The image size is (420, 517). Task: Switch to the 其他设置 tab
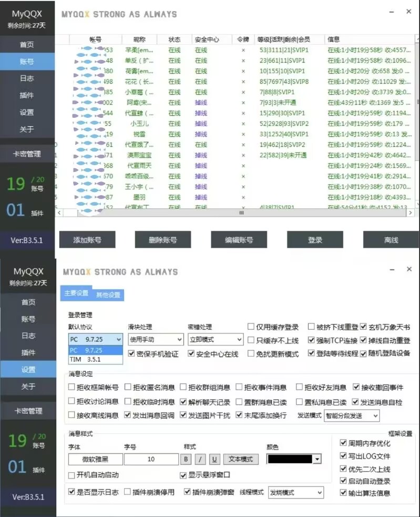[x=108, y=295]
